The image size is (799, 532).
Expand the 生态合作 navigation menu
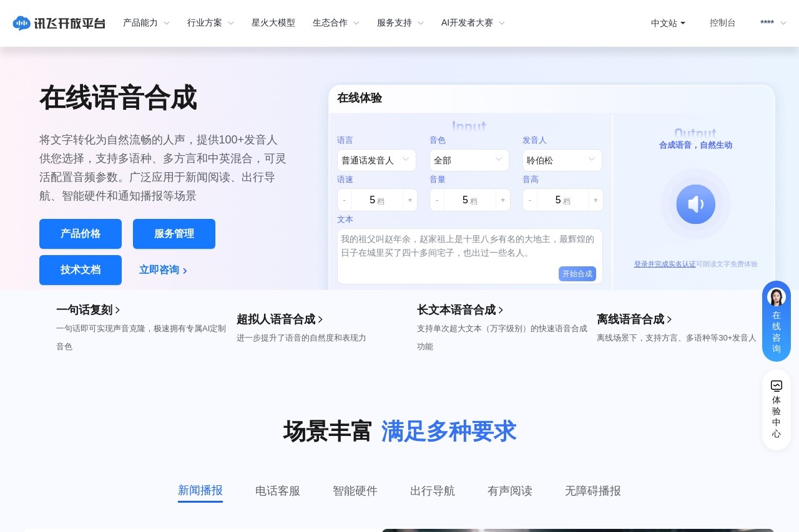coord(336,23)
